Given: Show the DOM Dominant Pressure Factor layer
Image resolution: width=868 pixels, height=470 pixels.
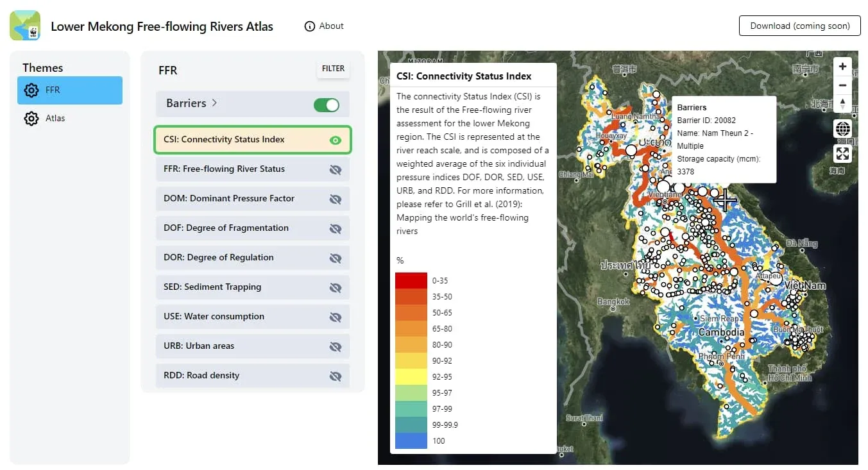Looking at the screenshot, I should click(335, 199).
